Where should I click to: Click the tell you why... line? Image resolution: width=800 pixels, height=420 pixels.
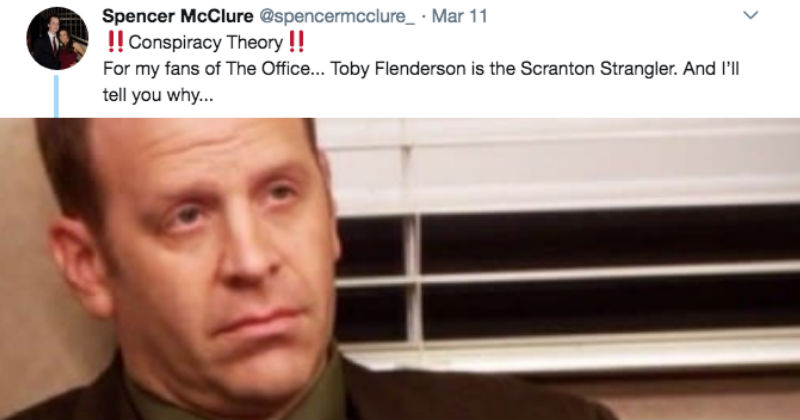pos(158,95)
